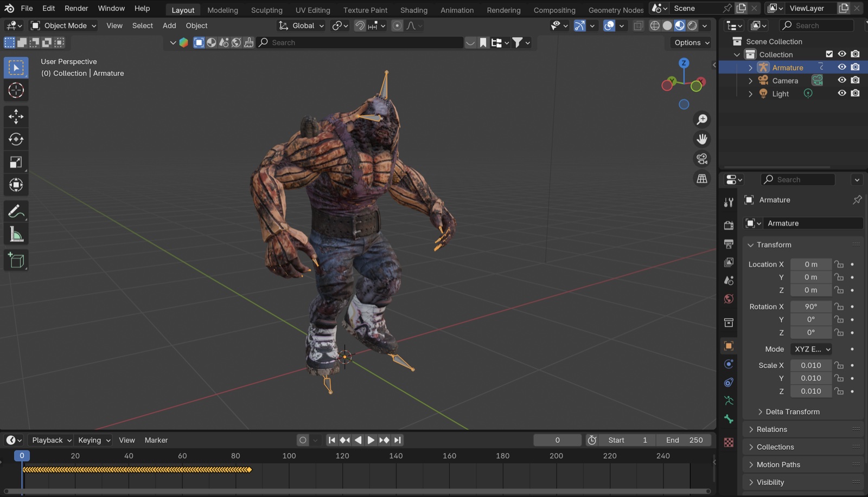The height and width of the screenshot is (497, 868).
Task: Open the Render menu
Action: pyautogui.click(x=76, y=8)
